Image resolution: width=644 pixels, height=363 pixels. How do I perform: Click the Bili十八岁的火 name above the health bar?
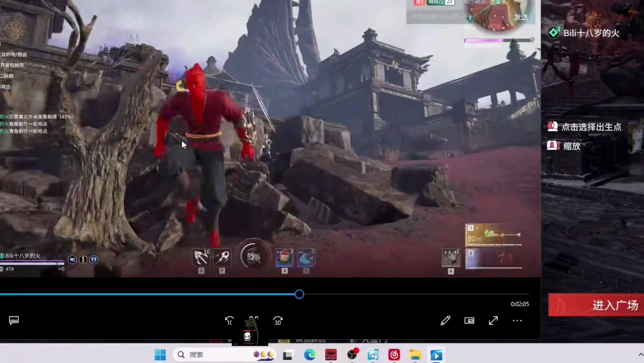22,255
